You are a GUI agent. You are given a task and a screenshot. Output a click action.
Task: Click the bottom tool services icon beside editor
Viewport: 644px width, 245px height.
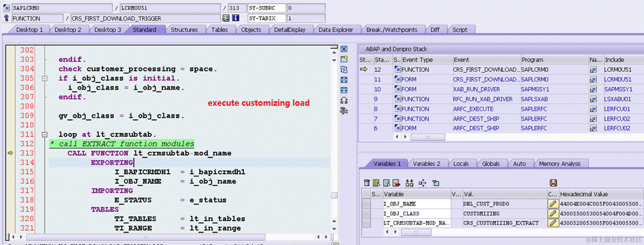coord(344,111)
